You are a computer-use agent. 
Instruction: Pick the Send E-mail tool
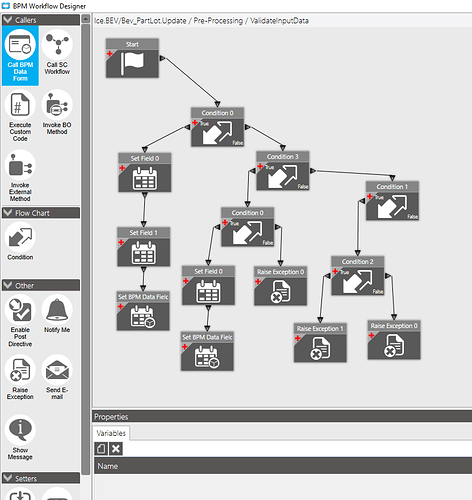[57, 377]
